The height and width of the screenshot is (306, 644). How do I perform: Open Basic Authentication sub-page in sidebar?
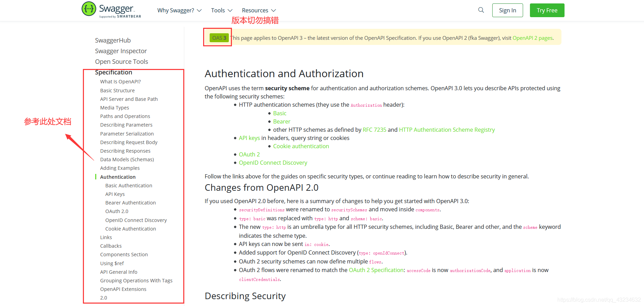[129, 186]
